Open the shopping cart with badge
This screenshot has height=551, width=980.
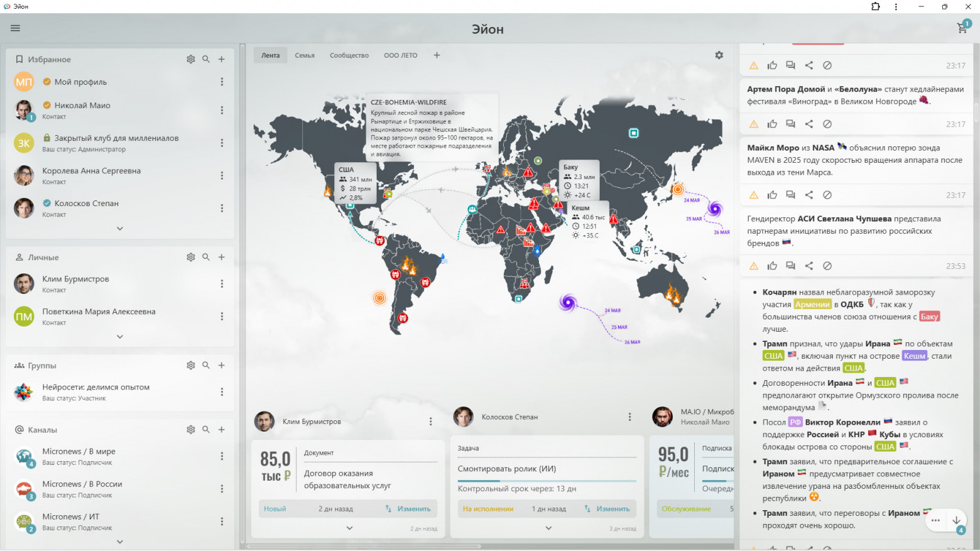pos(963,28)
